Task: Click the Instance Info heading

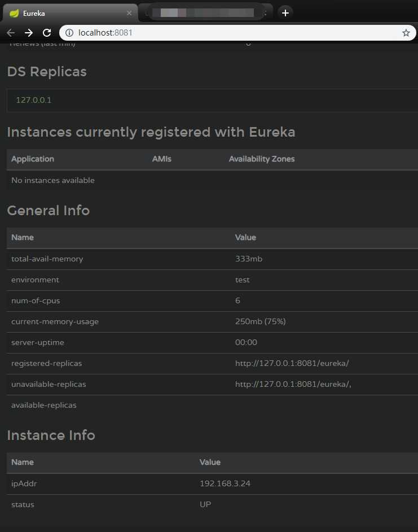Action: (51, 435)
